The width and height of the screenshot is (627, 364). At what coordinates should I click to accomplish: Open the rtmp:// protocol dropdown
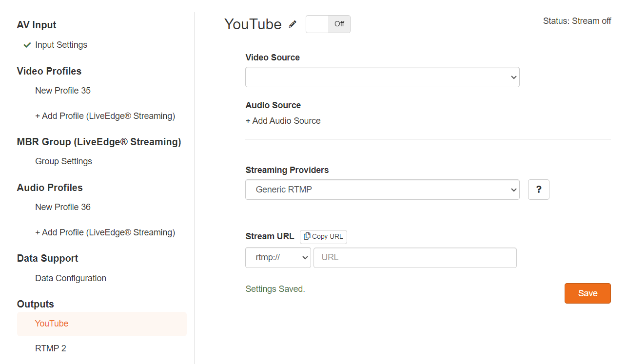click(278, 258)
